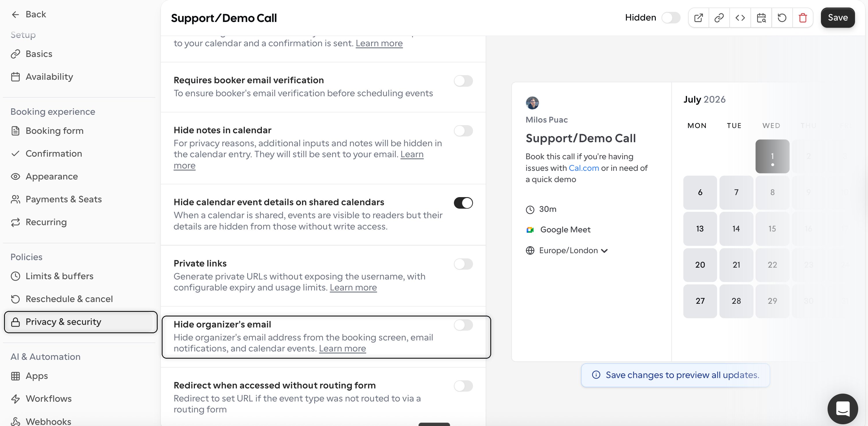Open embed code icon
The height and width of the screenshot is (426, 868).
coord(740,18)
